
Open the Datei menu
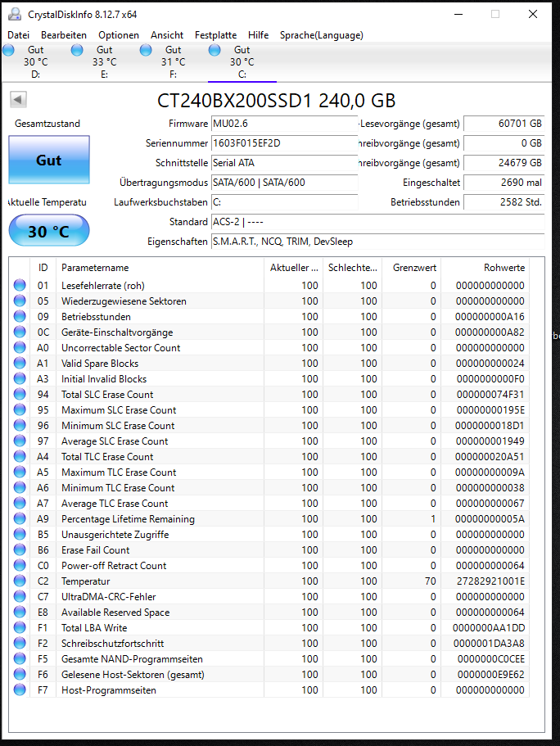(x=19, y=35)
